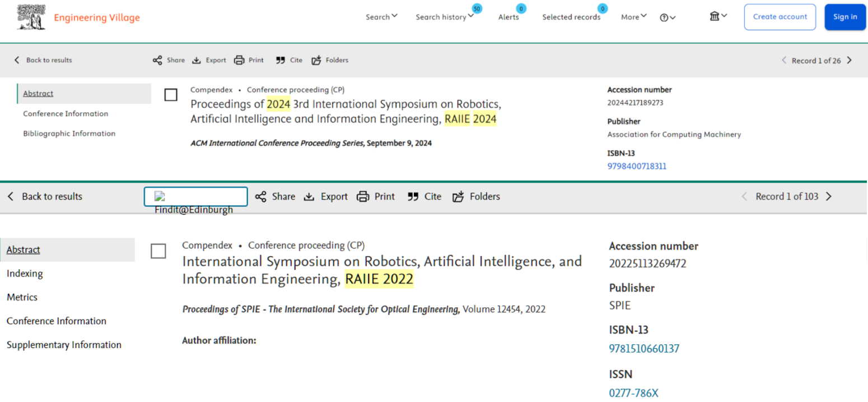Expand the Search dropdown menu
The image size is (868, 402).
tap(382, 17)
